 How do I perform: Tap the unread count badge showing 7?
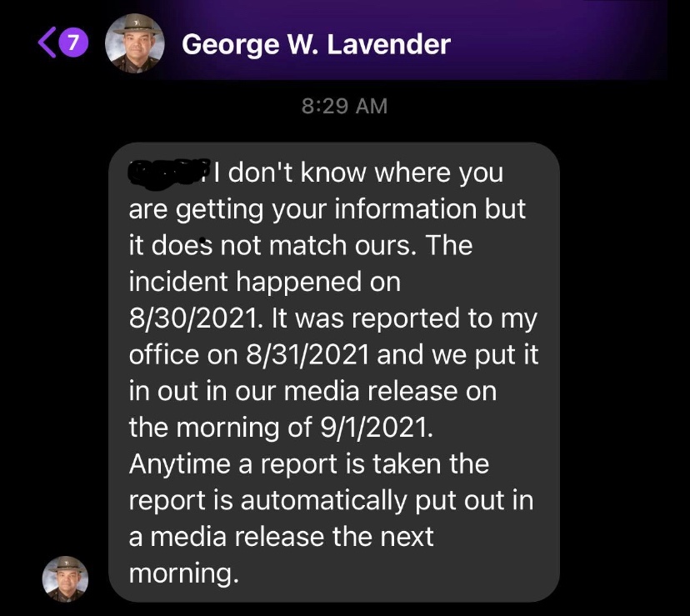[73, 43]
